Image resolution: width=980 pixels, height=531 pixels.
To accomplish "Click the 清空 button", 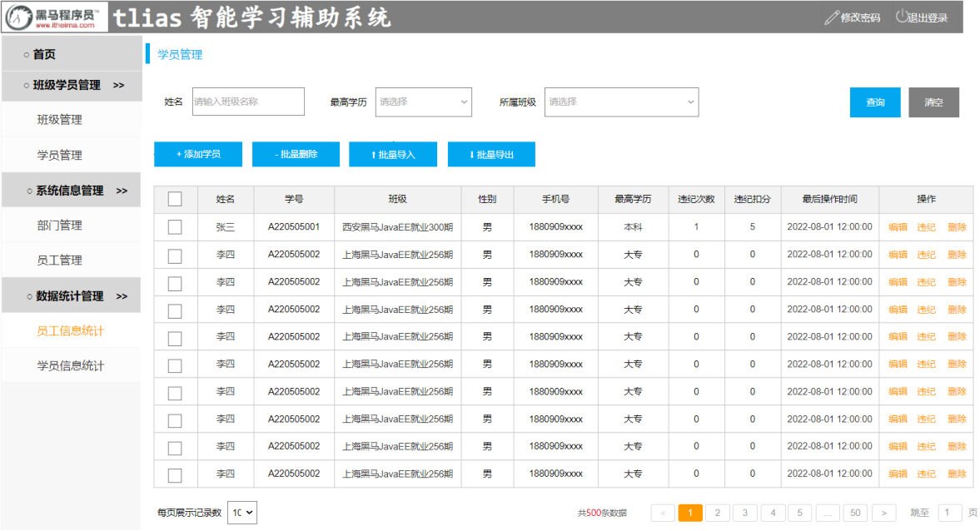I will [933, 102].
